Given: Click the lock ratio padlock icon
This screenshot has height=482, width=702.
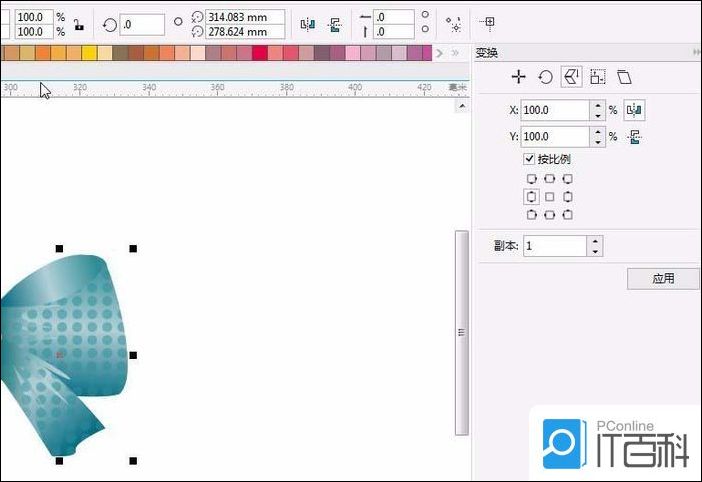Looking at the screenshot, I should tap(79, 24).
